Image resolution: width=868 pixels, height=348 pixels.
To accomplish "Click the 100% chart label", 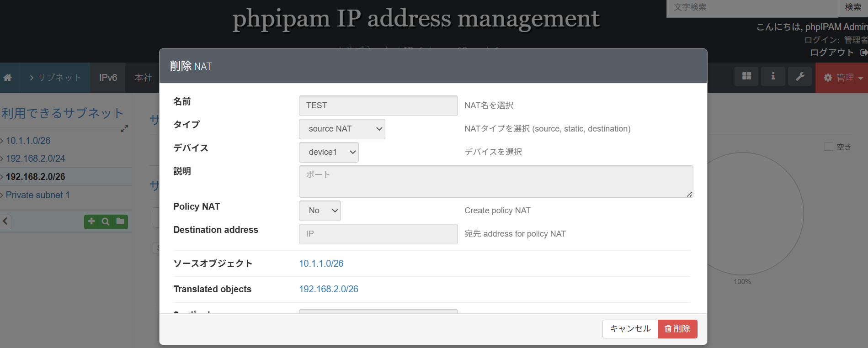I will pos(742,282).
